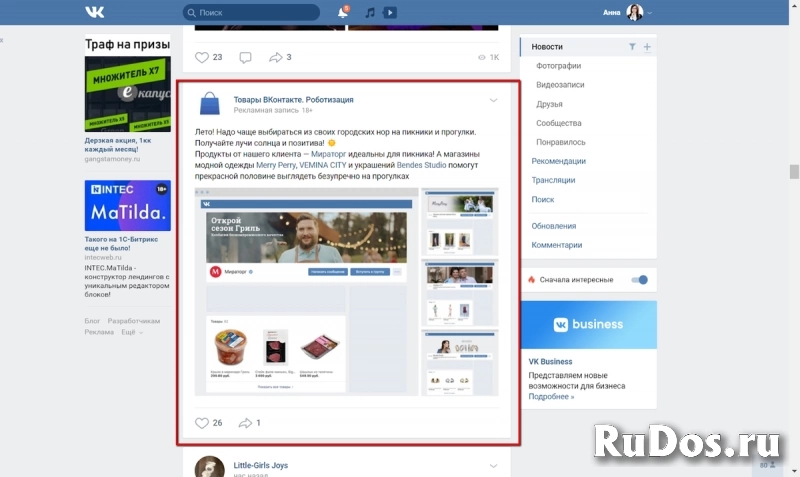
Task: Open Little-Girls Joys avatar
Action: pyautogui.click(x=209, y=467)
